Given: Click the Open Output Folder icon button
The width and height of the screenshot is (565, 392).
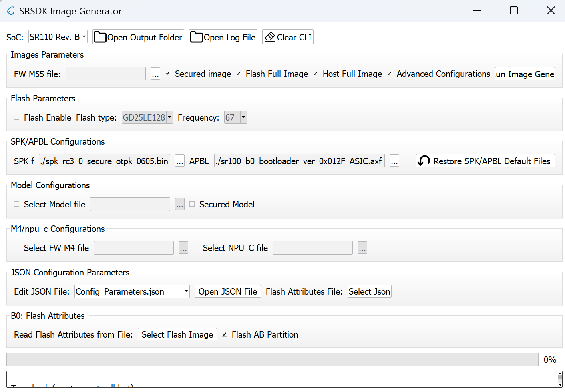Looking at the screenshot, I should [x=100, y=37].
